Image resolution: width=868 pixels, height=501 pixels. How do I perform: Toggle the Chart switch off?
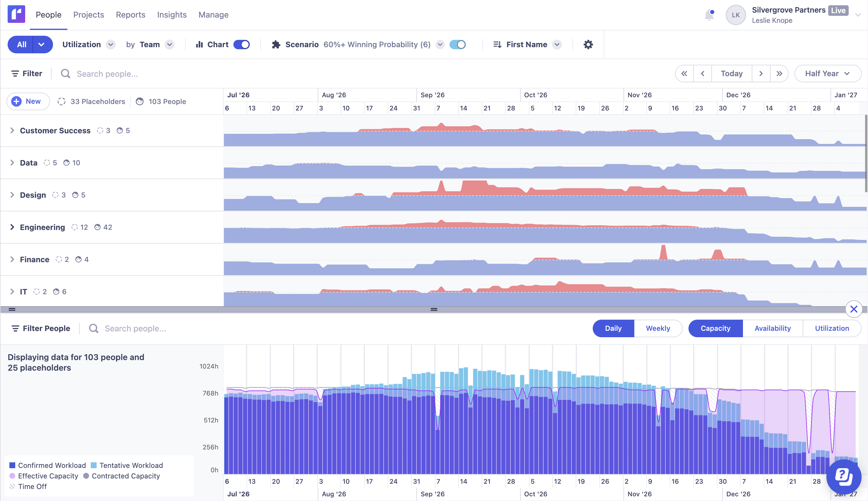click(x=241, y=45)
